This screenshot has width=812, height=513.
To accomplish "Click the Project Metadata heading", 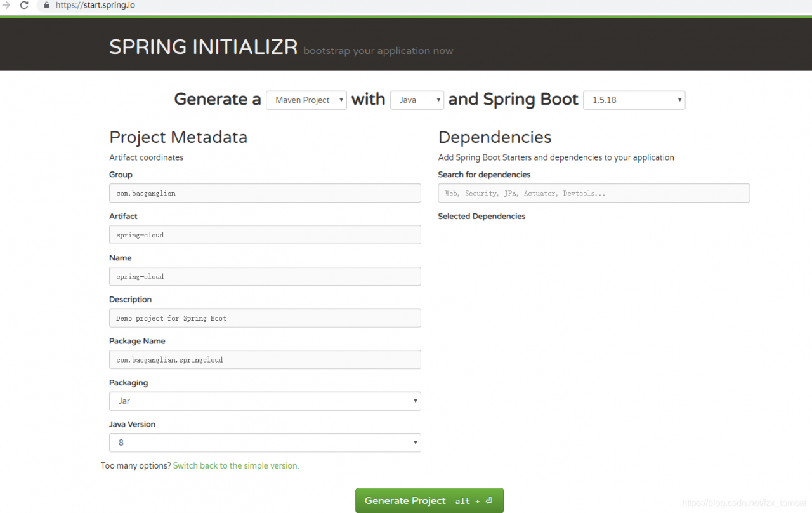I will (x=178, y=137).
